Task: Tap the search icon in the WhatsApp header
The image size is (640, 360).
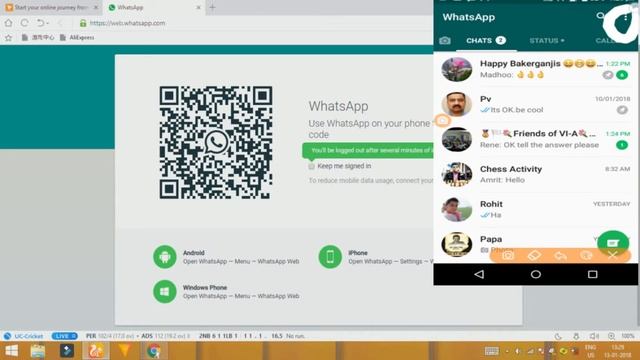Action: (600, 16)
